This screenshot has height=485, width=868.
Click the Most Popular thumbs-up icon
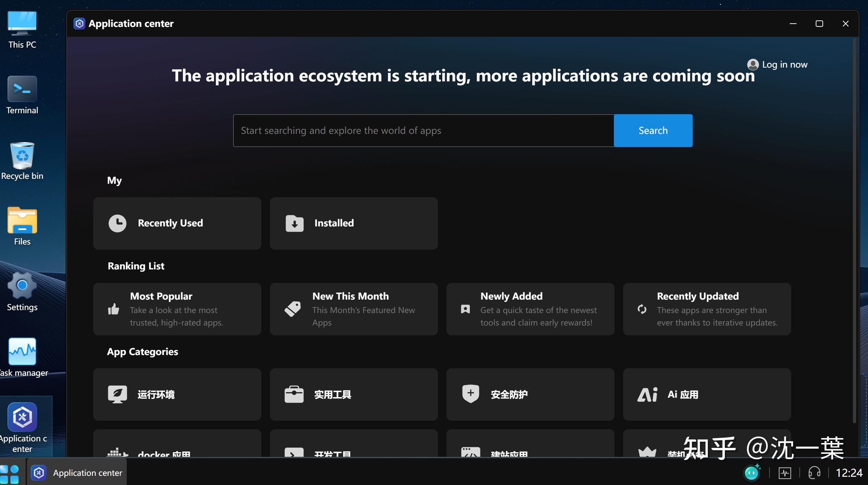[x=114, y=309]
